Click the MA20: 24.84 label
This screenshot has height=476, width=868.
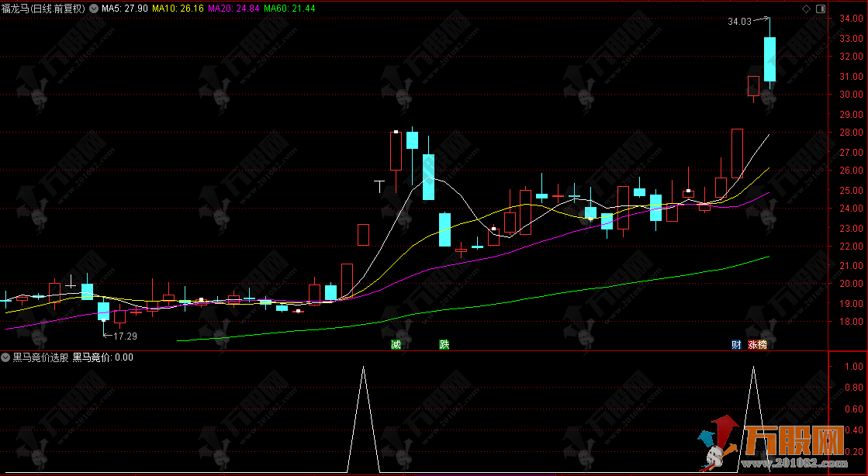coord(233,9)
